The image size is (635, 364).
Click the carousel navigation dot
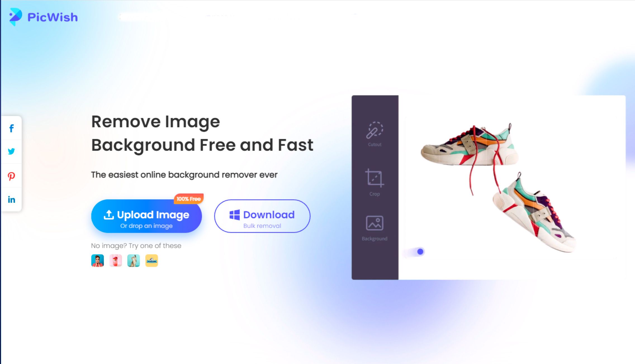tap(420, 251)
